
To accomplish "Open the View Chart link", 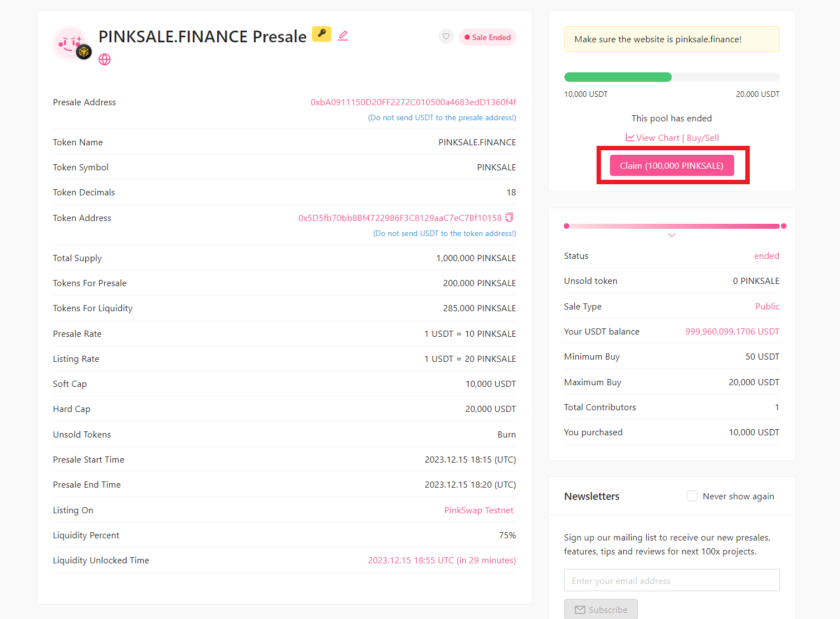I will pos(657,137).
